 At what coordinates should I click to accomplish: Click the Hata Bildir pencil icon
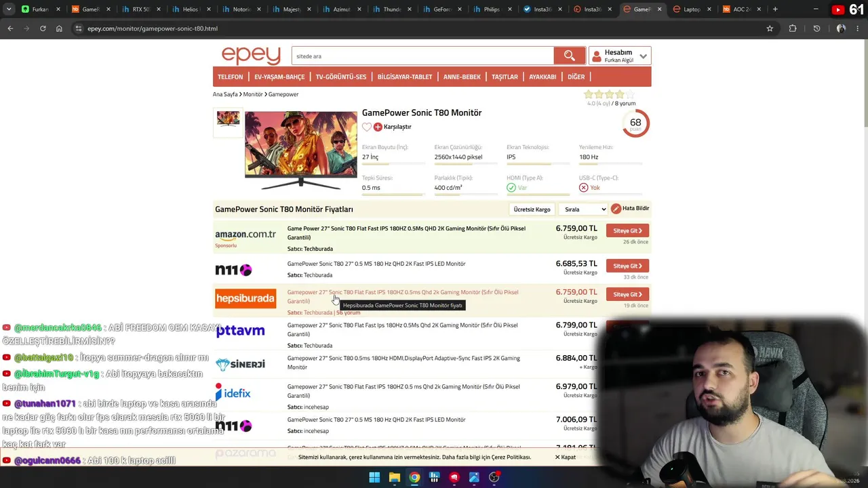616,209
